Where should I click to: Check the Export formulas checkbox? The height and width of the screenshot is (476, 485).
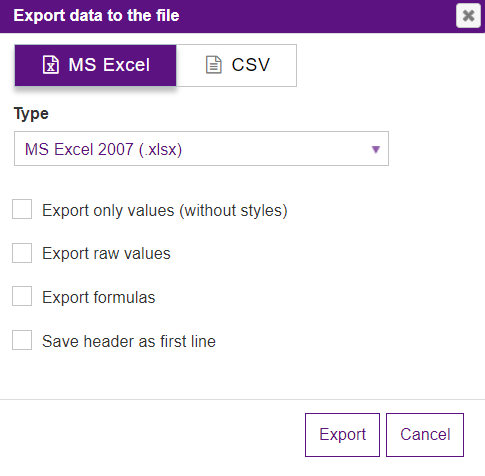pyautogui.click(x=22, y=296)
